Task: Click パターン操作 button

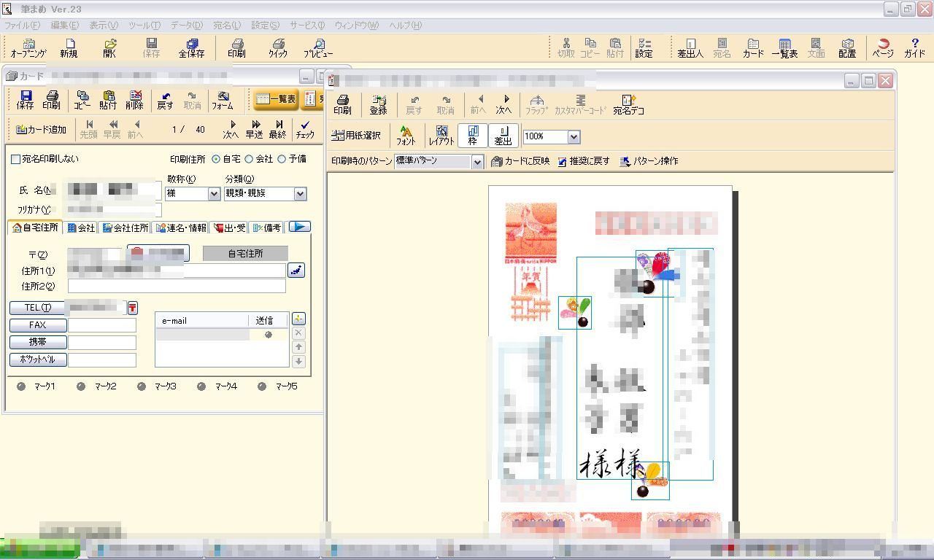Action: click(x=649, y=161)
